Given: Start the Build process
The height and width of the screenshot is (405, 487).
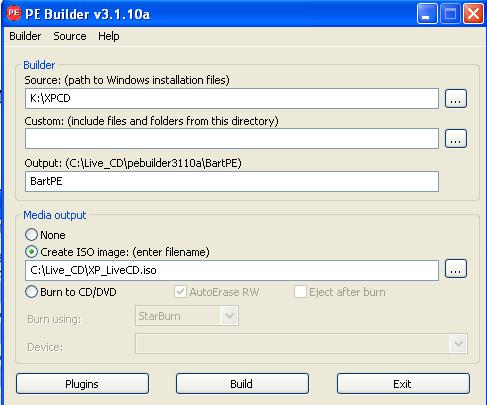Looking at the screenshot, I should point(242,384).
